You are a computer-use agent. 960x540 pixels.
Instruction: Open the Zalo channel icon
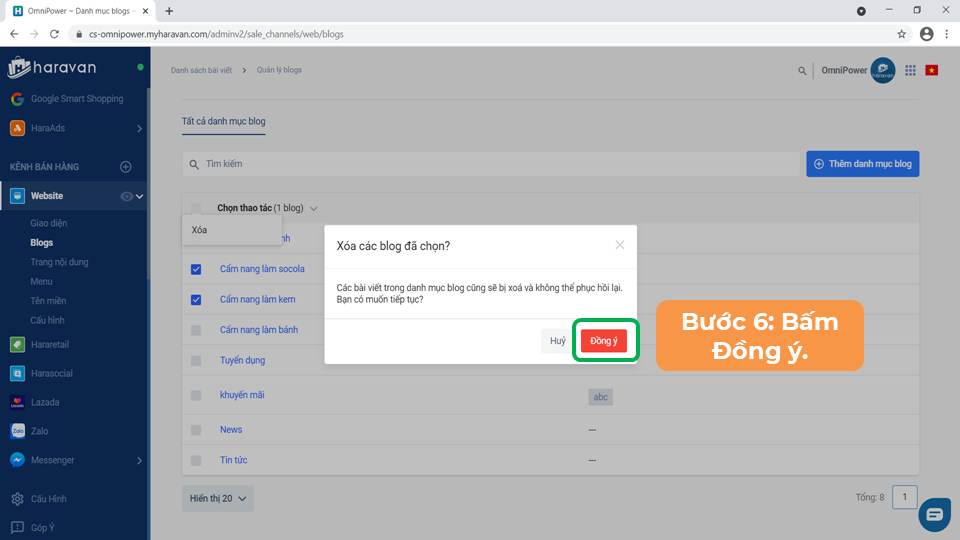click(17, 431)
